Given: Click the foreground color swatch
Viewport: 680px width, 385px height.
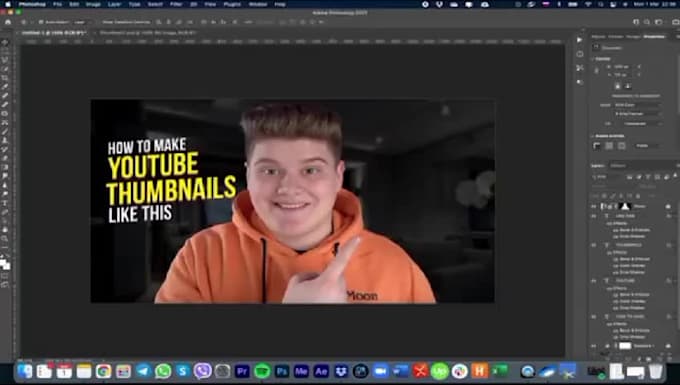Looking at the screenshot, I should tap(3, 261).
